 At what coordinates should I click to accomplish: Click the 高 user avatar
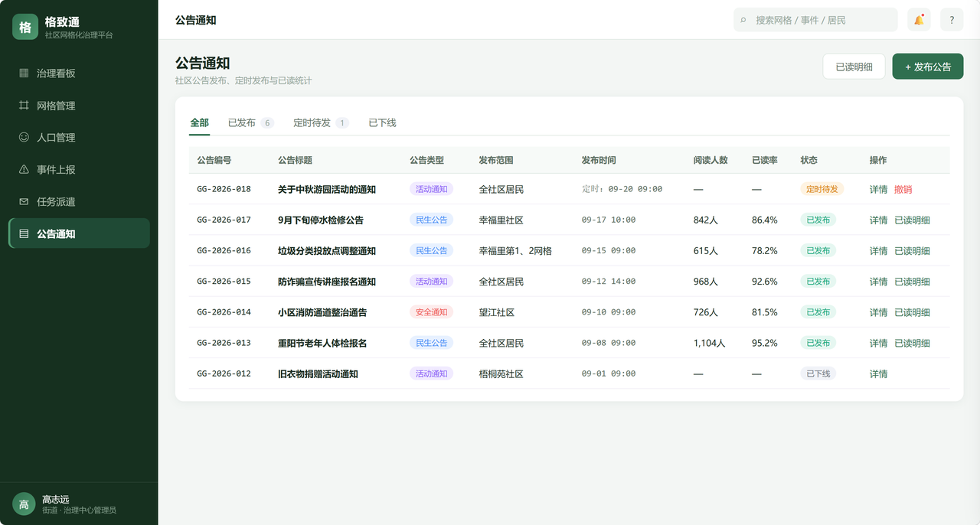(x=24, y=504)
